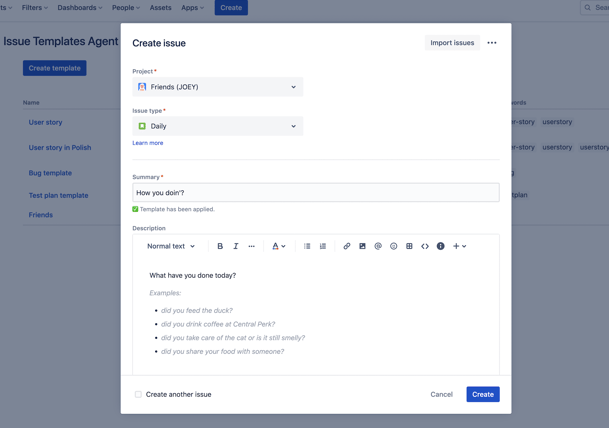Open the Filters menu
This screenshot has height=428, width=609.
point(35,7)
